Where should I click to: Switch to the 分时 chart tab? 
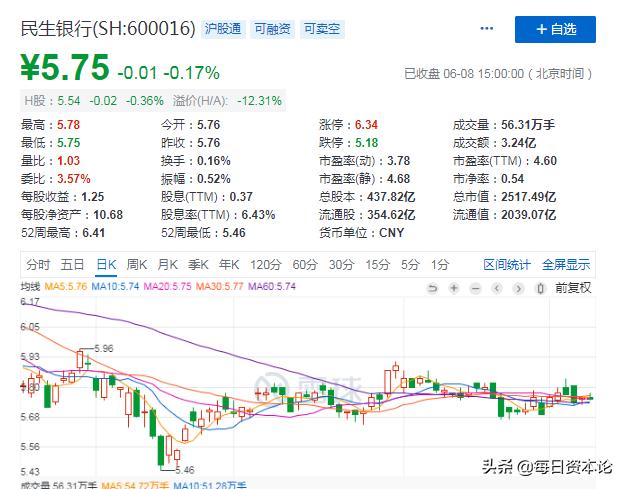(38, 265)
